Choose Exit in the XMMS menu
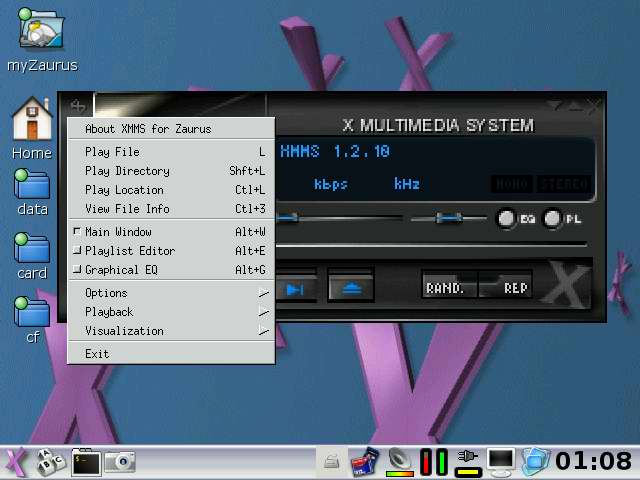The width and height of the screenshot is (640, 480). (x=97, y=354)
